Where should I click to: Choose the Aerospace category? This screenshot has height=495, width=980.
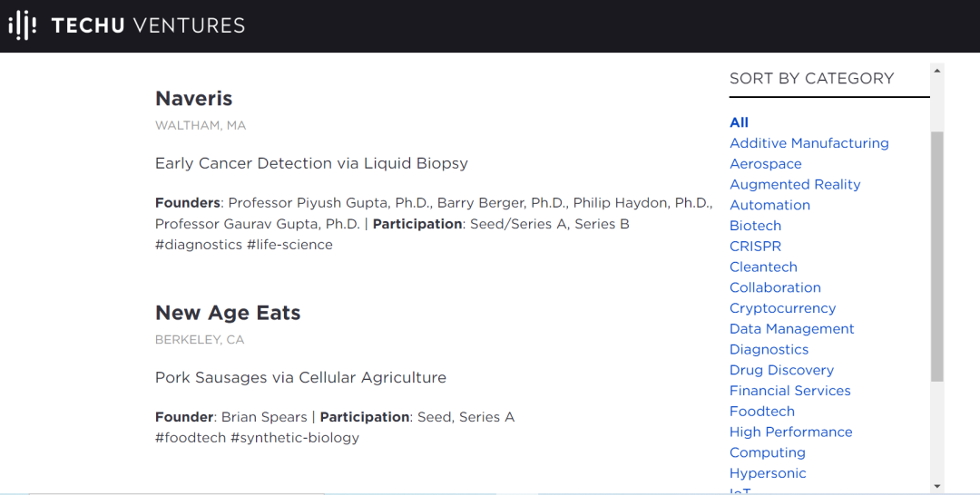click(766, 164)
